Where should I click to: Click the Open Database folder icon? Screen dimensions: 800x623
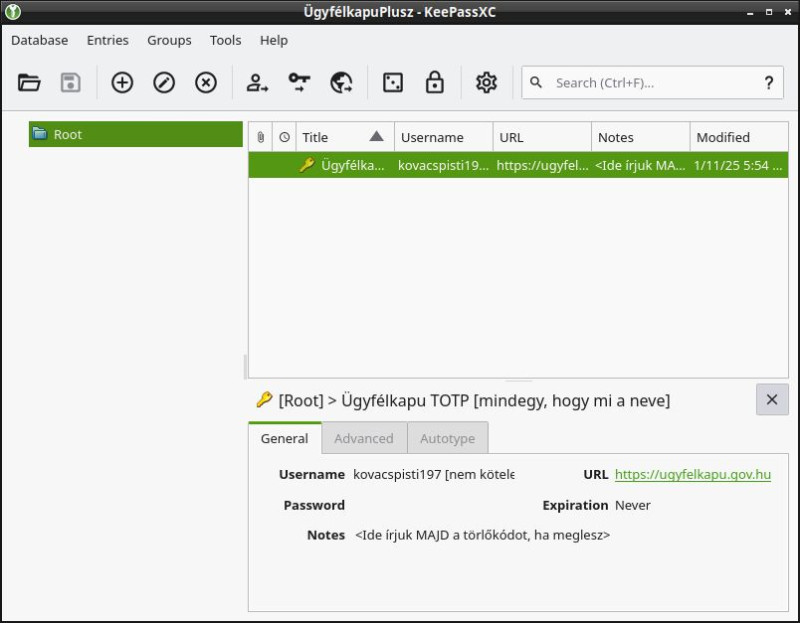click(x=29, y=83)
